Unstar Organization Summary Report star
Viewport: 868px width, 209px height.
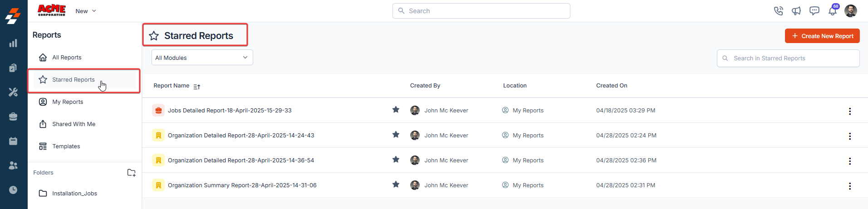point(396,185)
